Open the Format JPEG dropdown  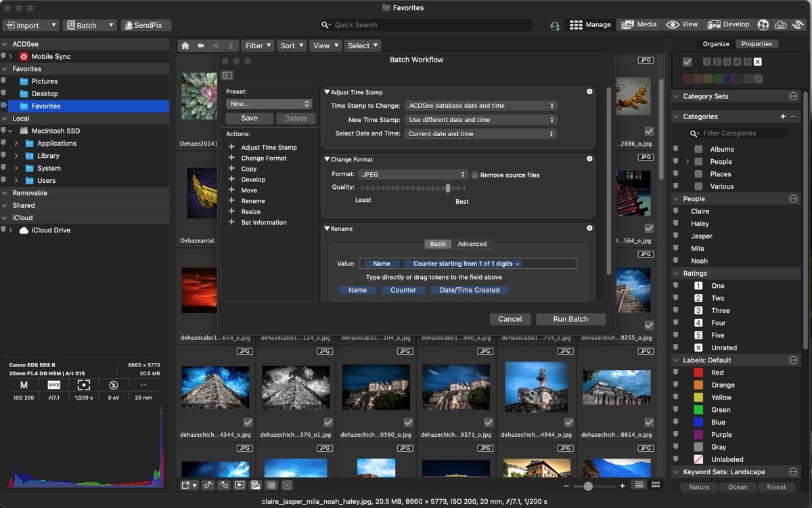[413, 175]
